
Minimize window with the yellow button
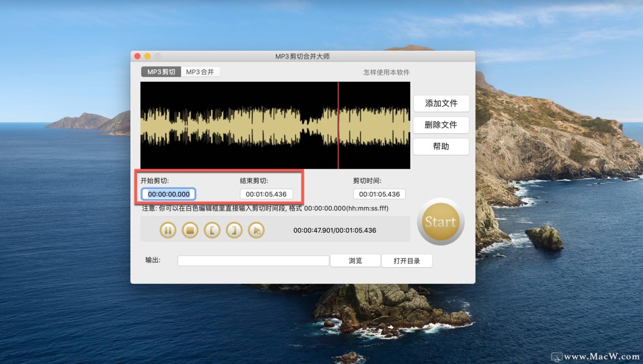pos(148,56)
